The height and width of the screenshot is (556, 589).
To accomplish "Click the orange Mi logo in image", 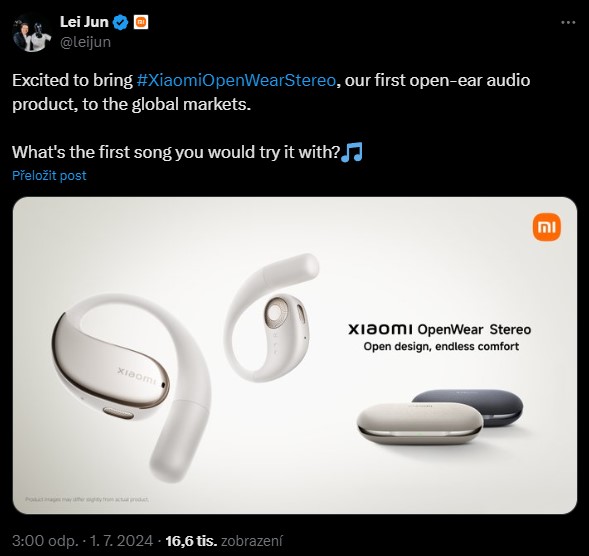I will pyautogui.click(x=547, y=227).
